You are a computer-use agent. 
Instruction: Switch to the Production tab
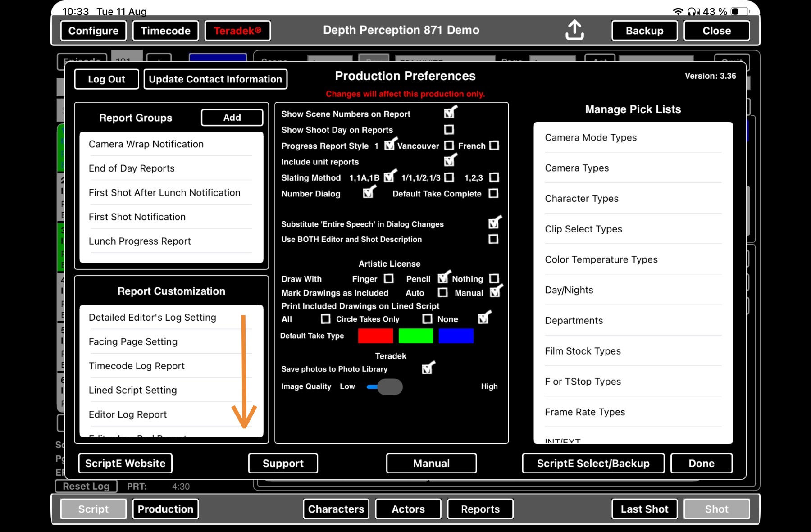coord(165,509)
